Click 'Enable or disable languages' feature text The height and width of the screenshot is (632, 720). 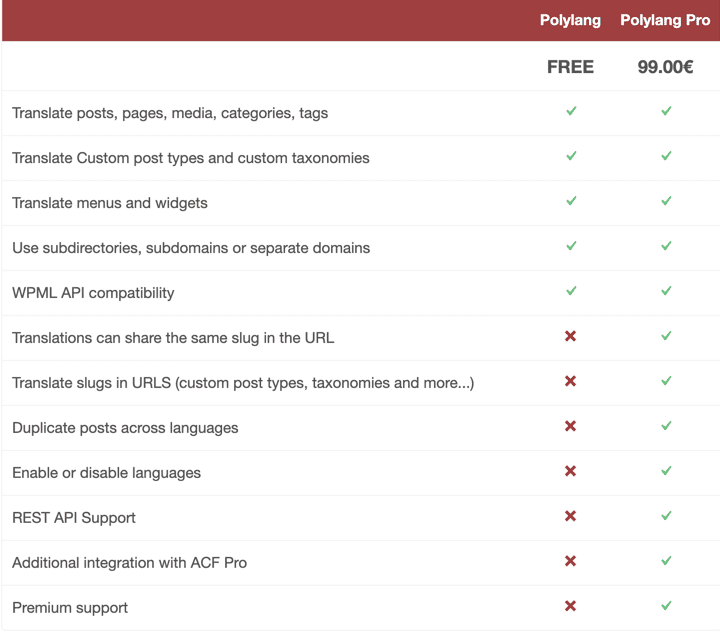106,473
